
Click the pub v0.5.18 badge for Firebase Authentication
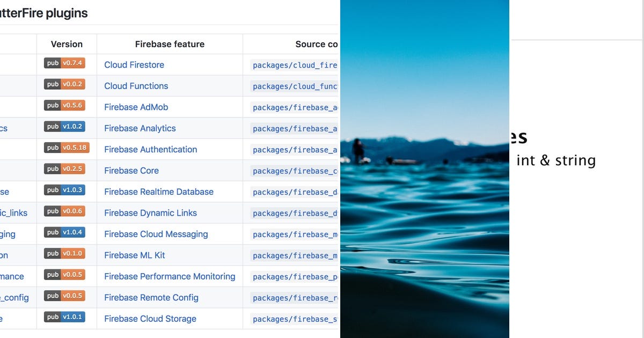tap(66, 148)
